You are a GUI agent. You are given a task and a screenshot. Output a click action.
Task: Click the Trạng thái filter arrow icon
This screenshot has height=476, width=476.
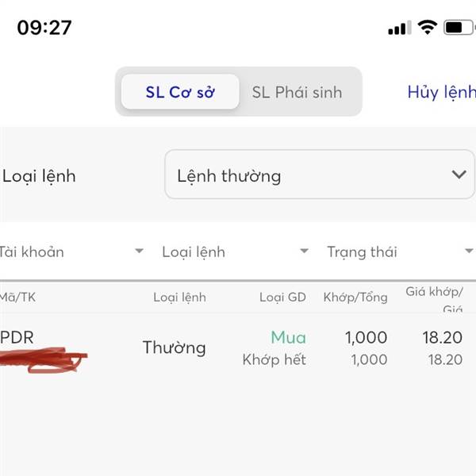(x=470, y=251)
